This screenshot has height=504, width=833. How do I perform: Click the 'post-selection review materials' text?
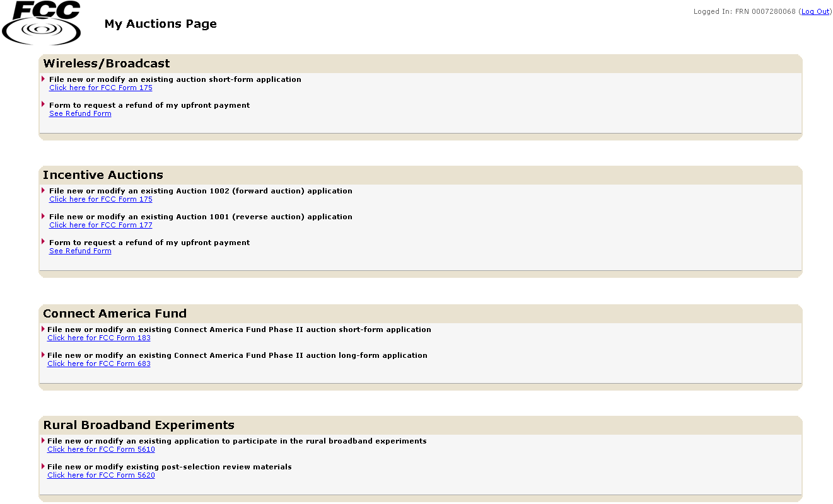pyautogui.click(x=170, y=467)
